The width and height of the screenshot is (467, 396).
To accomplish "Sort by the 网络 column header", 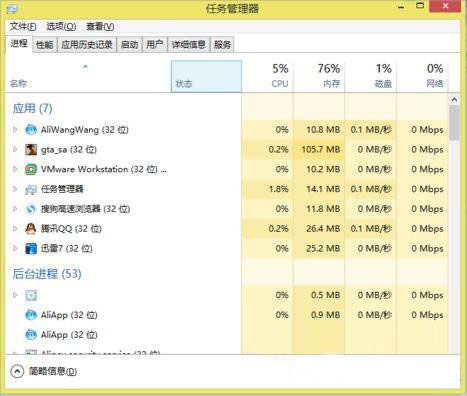I will pos(422,76).
